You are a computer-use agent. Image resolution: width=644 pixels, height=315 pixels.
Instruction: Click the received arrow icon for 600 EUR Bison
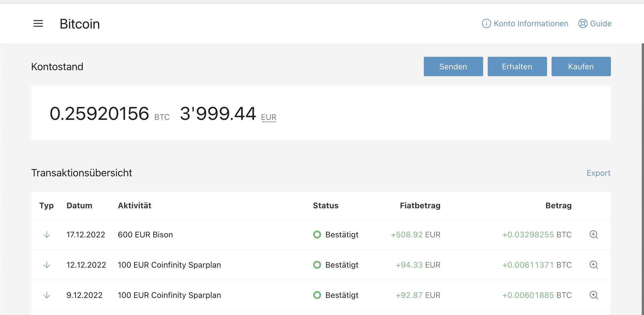(x=47, y=235)
